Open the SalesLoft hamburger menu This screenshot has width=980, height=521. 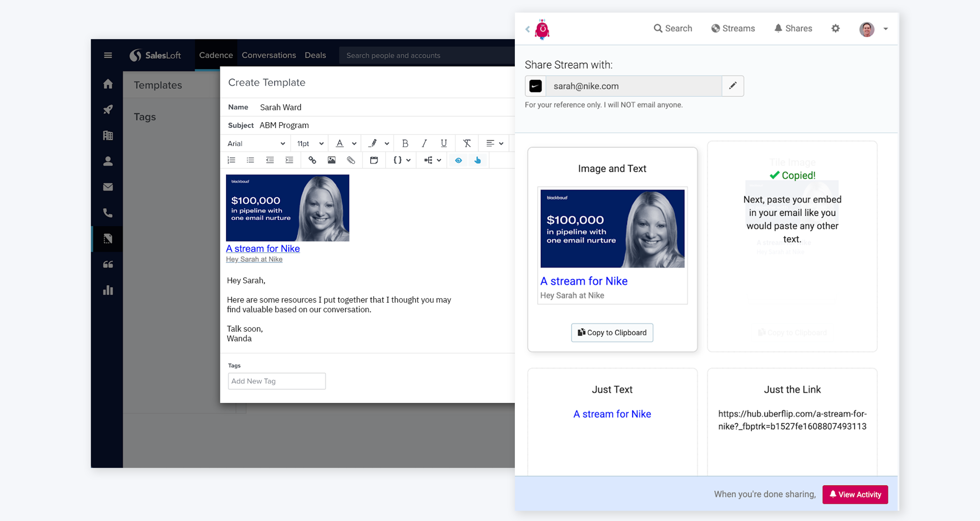[108, 55]
